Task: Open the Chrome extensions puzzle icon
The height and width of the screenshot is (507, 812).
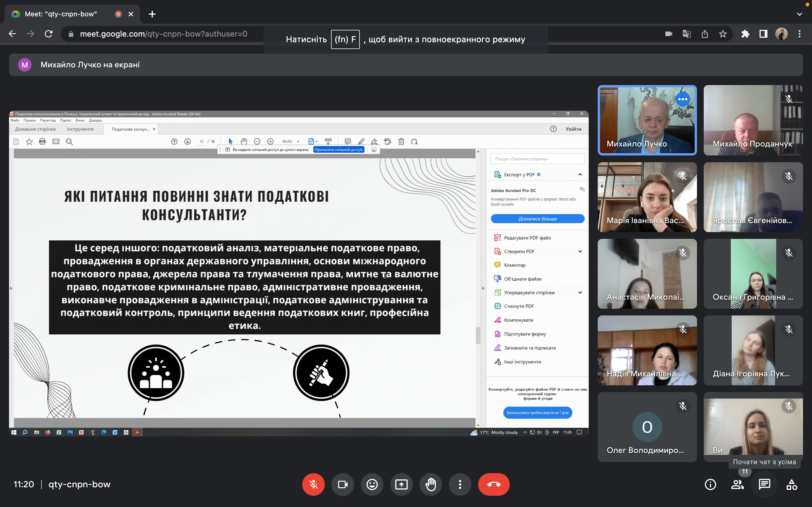Action: tap(745, 34)
